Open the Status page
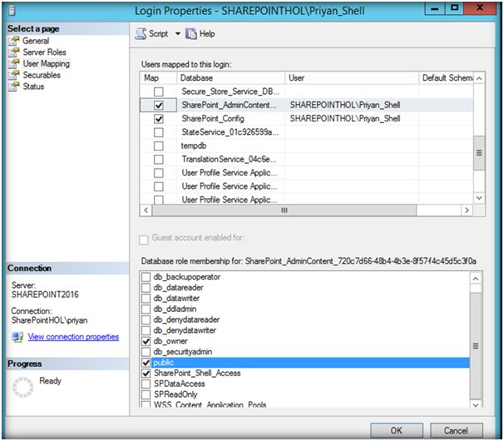 coord(33,87)
